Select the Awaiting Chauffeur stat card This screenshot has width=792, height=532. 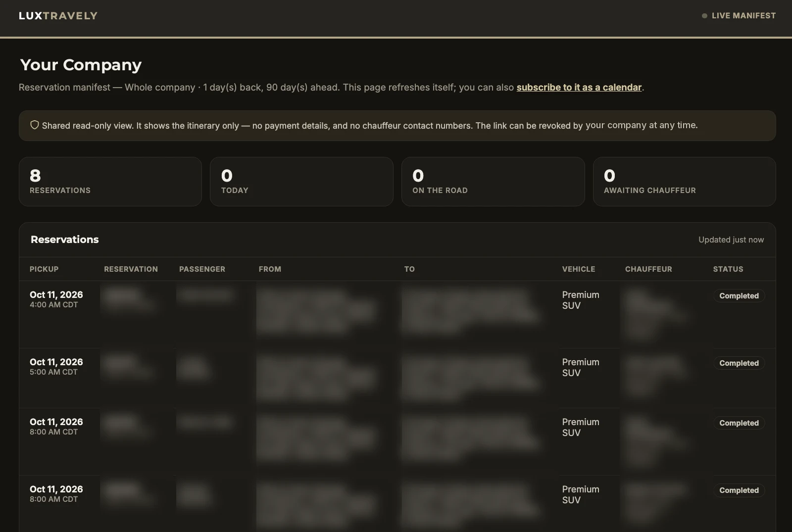[684, 182]
